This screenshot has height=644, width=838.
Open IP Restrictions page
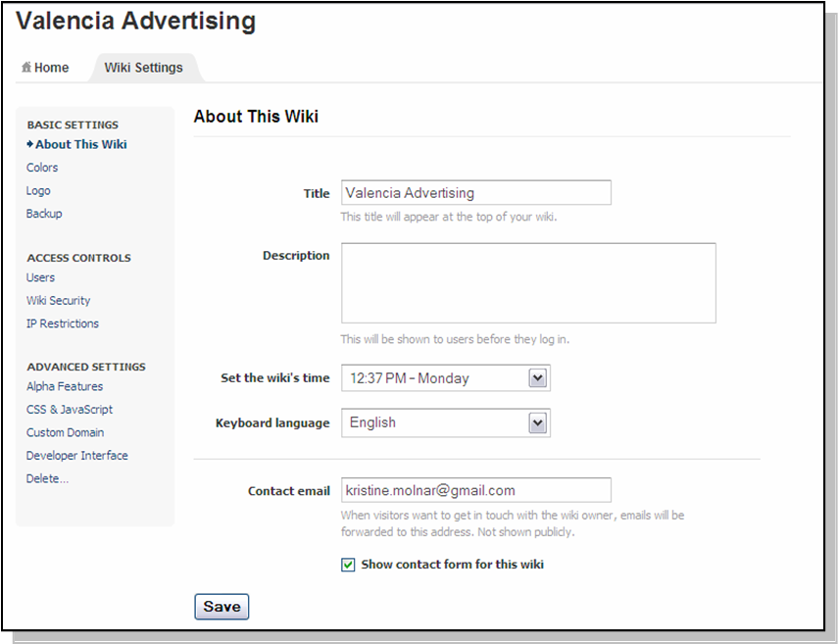[x=63, y=323]
